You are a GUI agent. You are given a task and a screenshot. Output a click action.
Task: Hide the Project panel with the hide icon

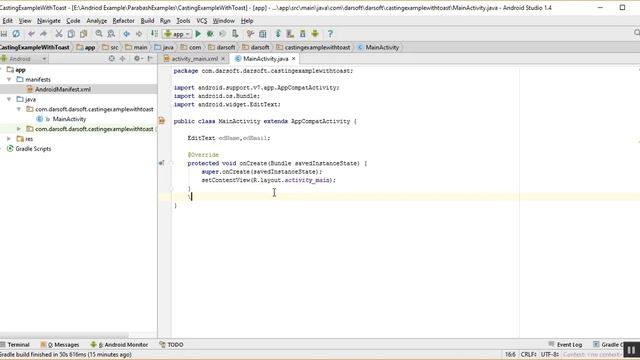[x=150, y=59]
